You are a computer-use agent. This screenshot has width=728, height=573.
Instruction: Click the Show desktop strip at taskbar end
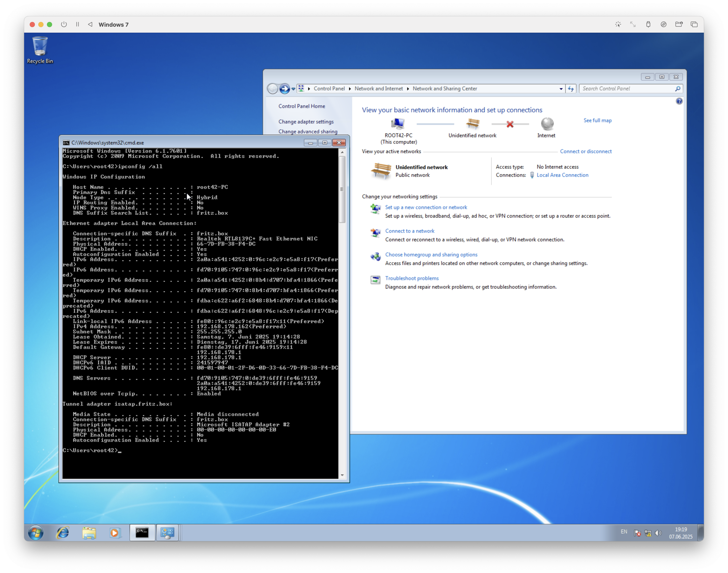click(700, 533)
